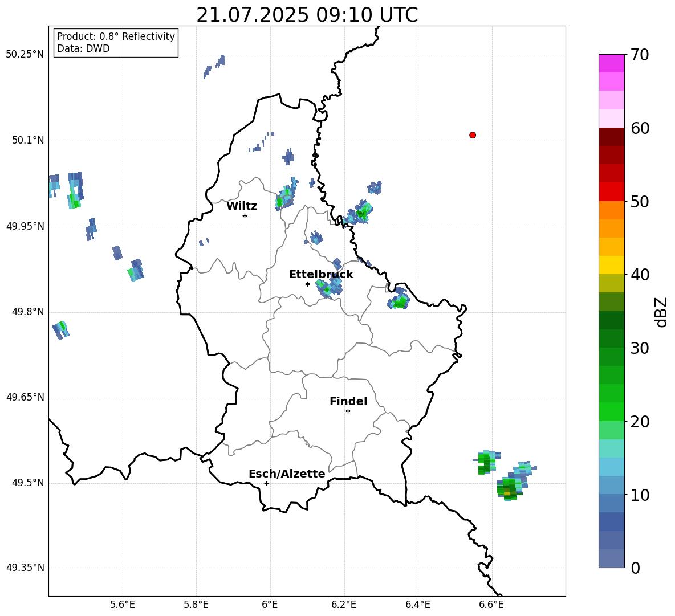Image resolution: width=675 pixels, height=616 pixels.
Task: Click 'Product: 0.8° Reflectivity' text
Action: [116, 36]
